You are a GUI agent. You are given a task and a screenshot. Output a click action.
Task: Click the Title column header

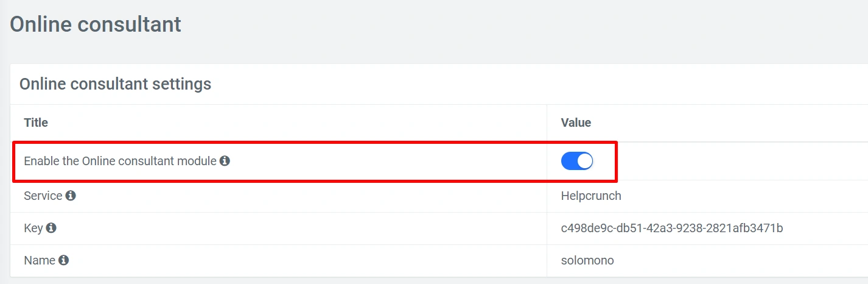point(36,122)
